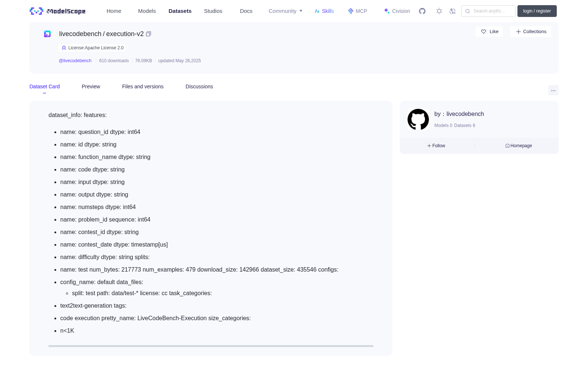Image resolution: width=588 pixels, height=368 pixels.
Task: Open the Datasets section
Action: coord(180,11)
